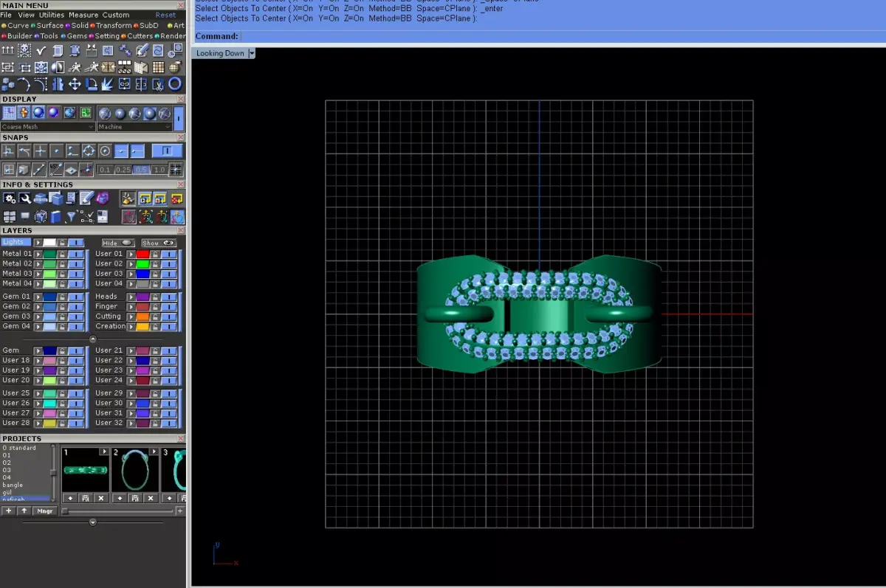Toggle the grid snap icon

pos(176,169)
